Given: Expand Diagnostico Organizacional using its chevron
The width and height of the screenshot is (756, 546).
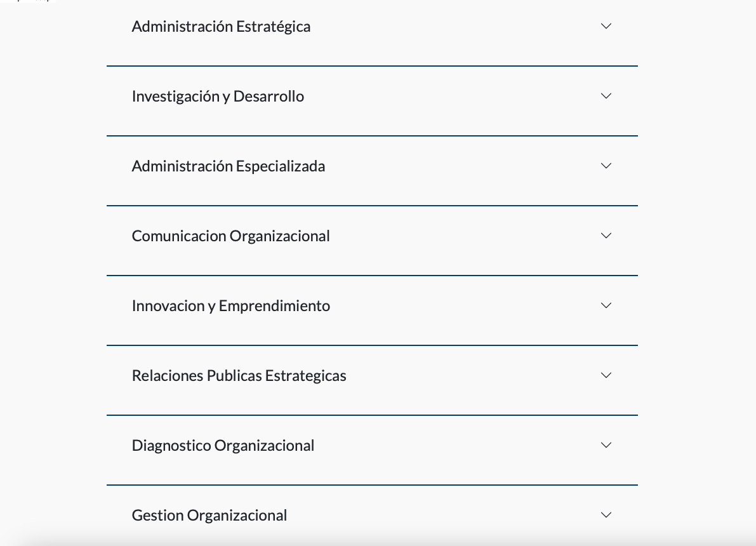Looking at the screenshot, I should click(606, 445).
